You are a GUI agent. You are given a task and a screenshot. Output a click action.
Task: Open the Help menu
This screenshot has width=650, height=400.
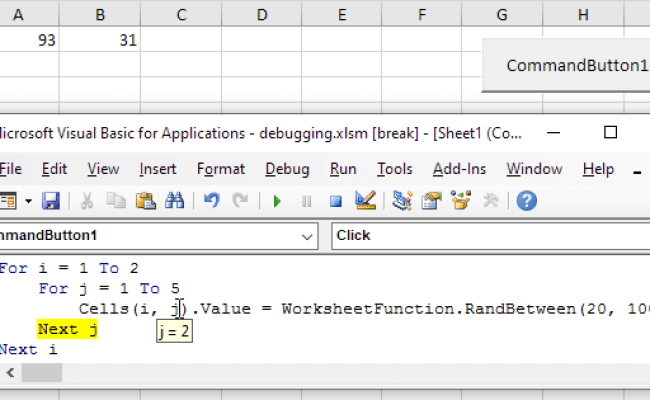pyautogui.click(x=598, y=169)
